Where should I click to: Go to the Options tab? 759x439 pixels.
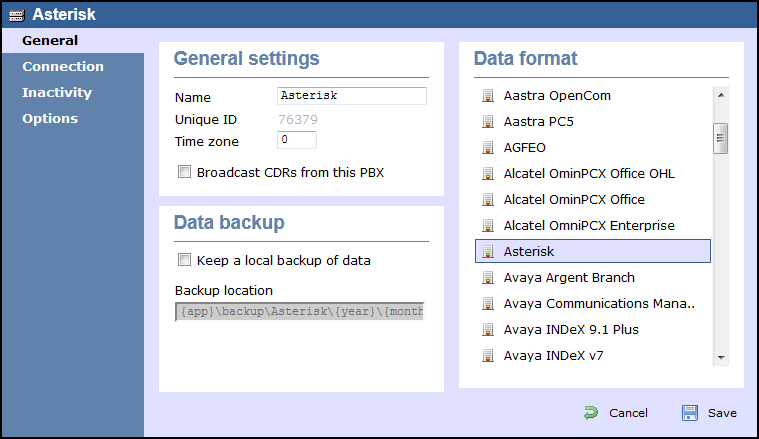point(50,119)
